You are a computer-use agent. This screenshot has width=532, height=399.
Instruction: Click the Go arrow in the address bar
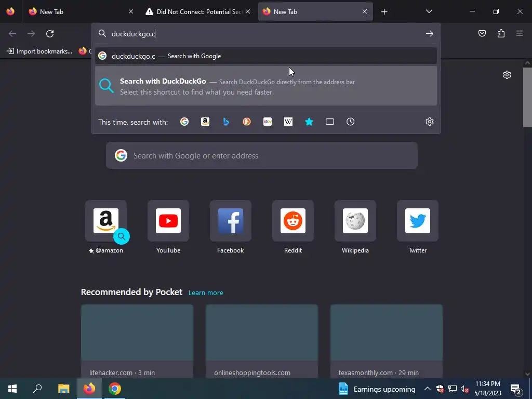point(430,34)
